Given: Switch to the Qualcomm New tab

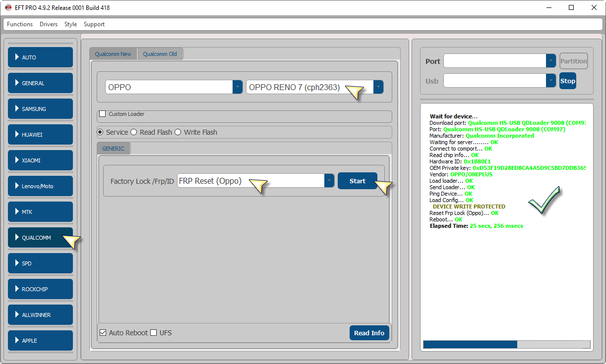Looking at the screenshot, I should pyautogui.click(x=113, y=54).
